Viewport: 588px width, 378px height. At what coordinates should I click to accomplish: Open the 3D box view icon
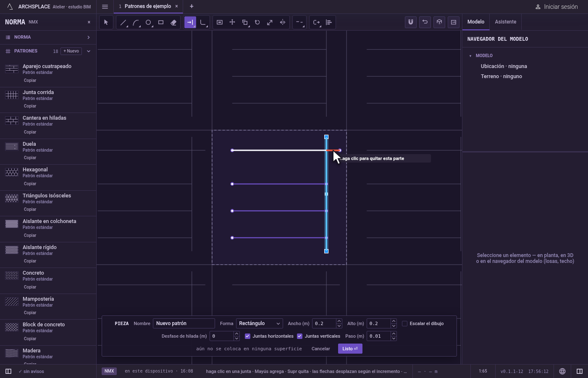[439, 22]
